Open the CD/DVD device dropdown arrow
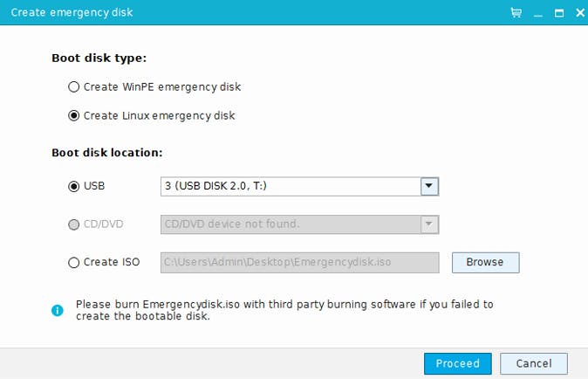 coord(428,224)
